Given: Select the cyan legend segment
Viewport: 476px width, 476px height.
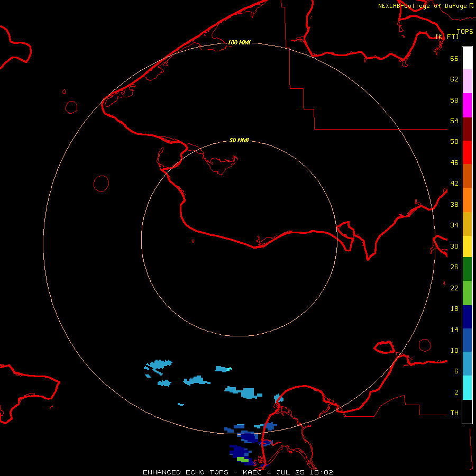Looking at the screenshot, I should (467, 388).
